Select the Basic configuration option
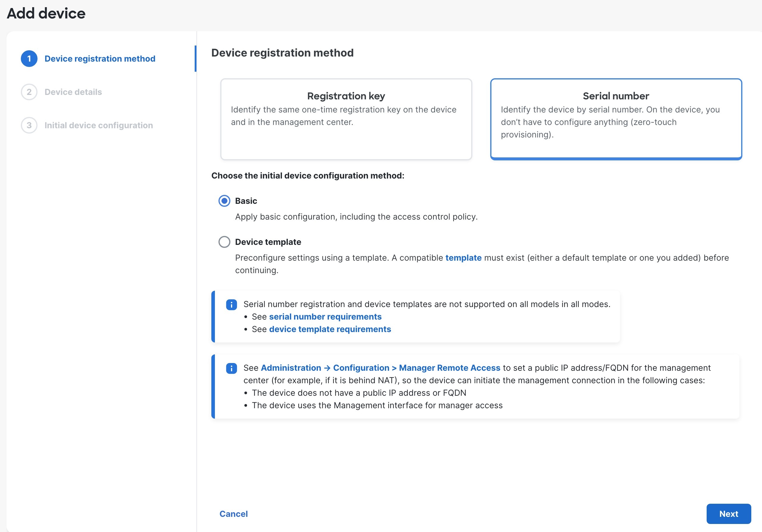 (x=246, y=201)
